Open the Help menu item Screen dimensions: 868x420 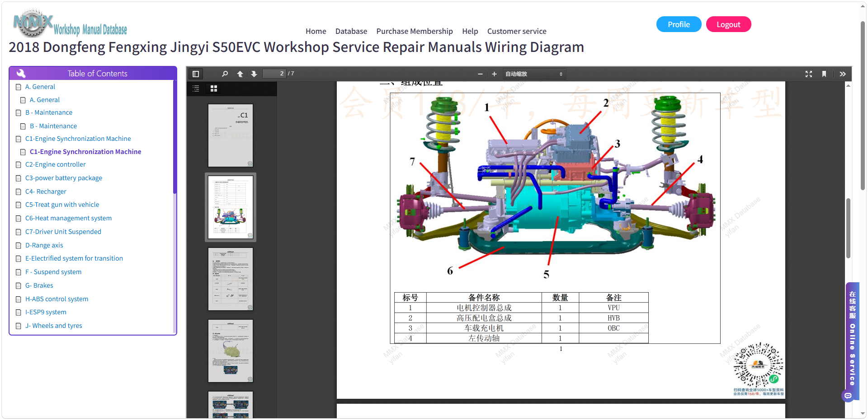pyautogui.click(x=470, y=31)
